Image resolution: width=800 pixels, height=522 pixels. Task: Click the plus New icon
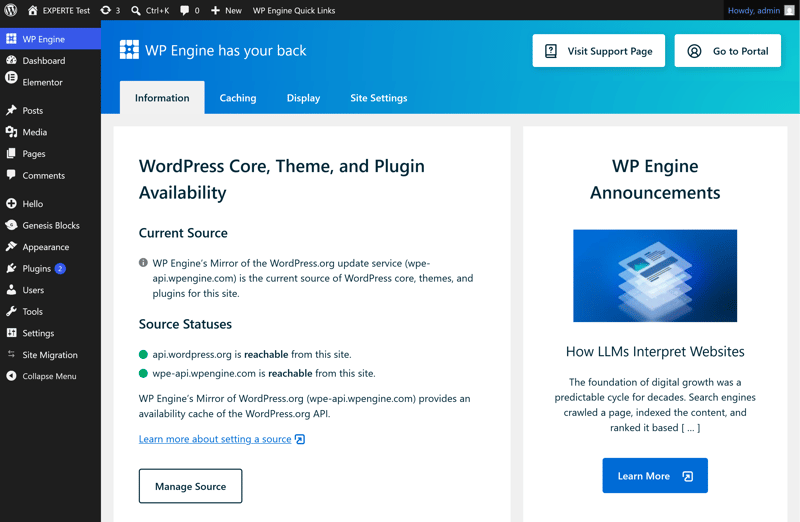point(215,10)
